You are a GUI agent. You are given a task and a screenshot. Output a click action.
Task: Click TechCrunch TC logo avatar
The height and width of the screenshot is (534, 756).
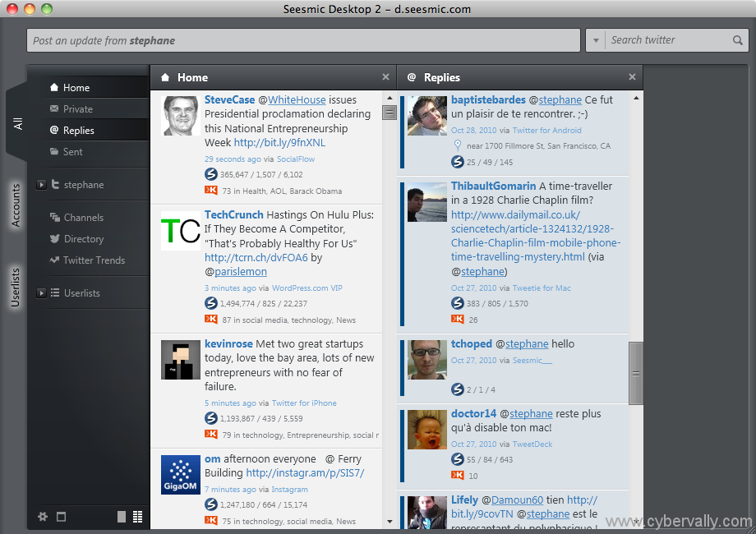[x=180, y=231]
